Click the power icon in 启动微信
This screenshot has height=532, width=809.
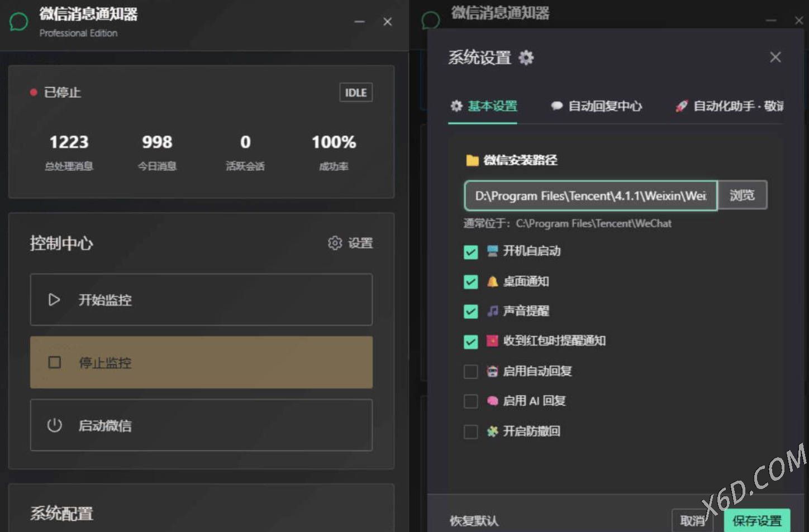(54, 425)
